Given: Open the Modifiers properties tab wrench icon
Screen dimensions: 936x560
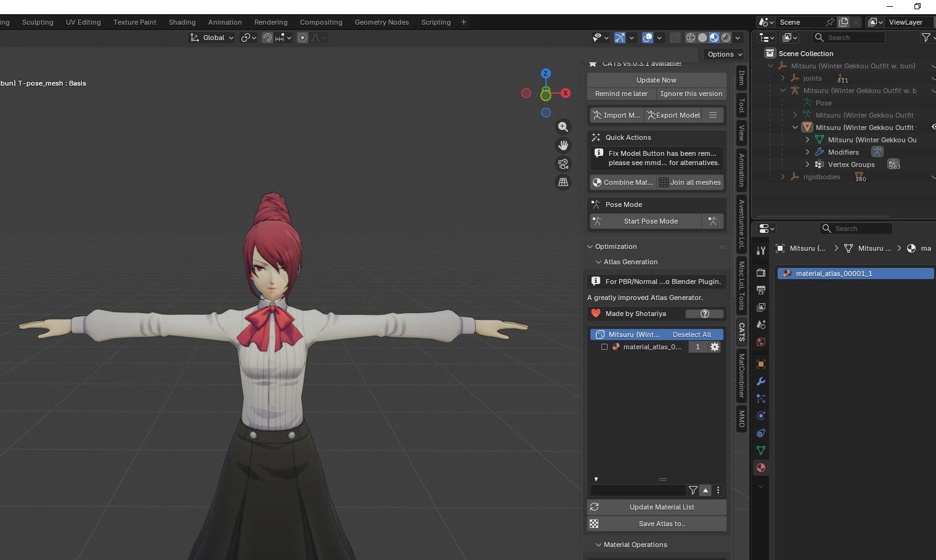Looking at the screenshot, I should tap(761, 381).
